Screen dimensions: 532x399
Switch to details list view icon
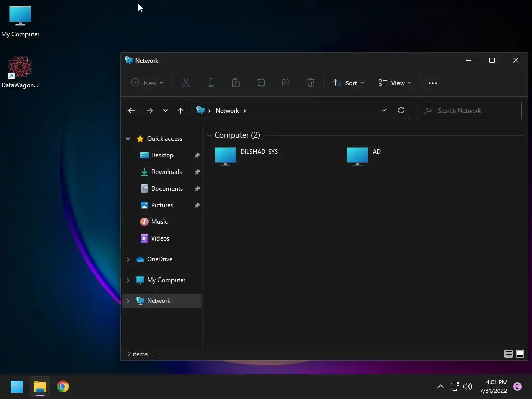click(508, 354)
